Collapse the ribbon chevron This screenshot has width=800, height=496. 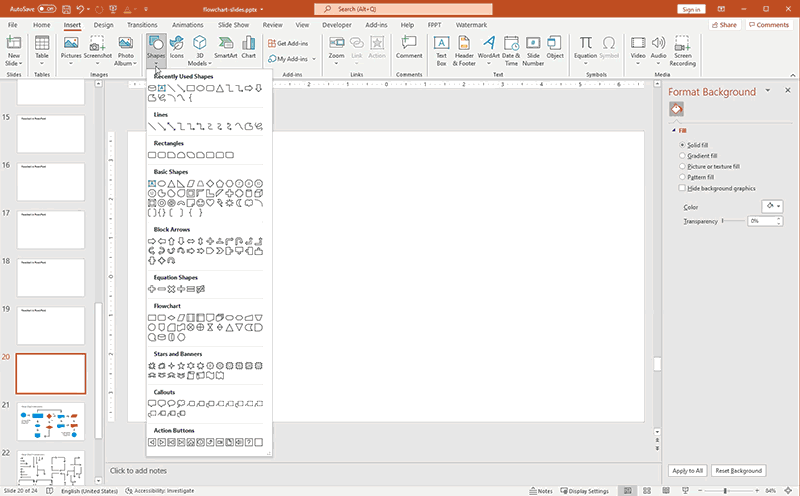click(793, 75)
